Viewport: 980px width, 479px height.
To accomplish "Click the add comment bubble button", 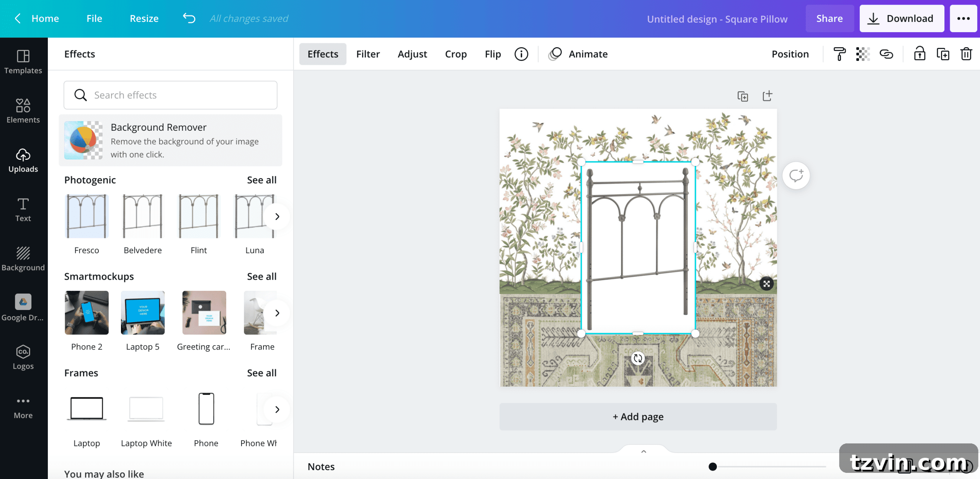I will point(796,176).
